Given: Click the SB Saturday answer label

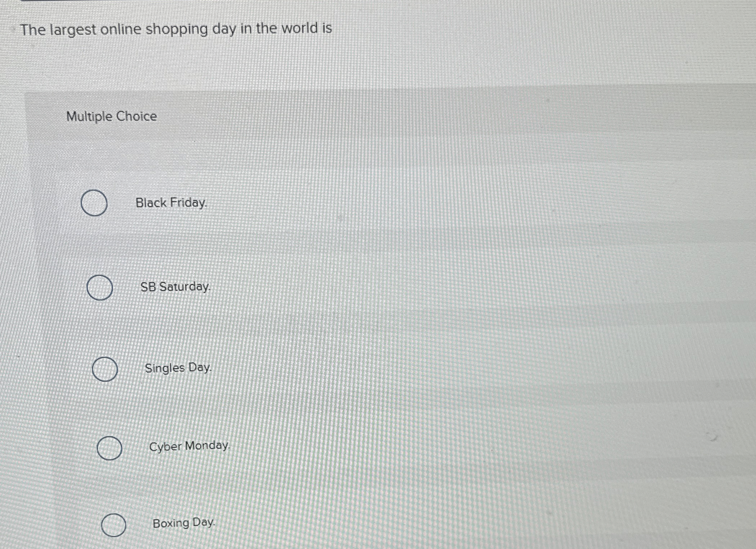Looking at the screenshot, I should point(175,287).
